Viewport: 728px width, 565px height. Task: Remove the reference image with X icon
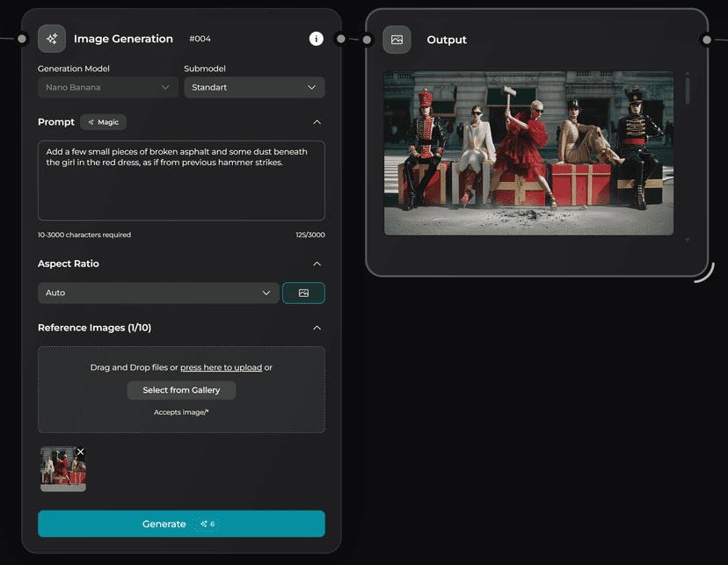(81, 452)
